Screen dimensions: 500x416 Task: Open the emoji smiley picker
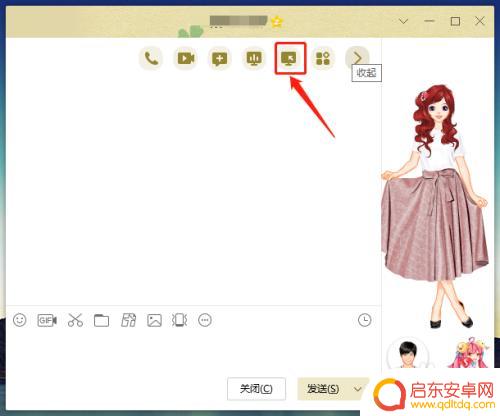coord(20,320)
